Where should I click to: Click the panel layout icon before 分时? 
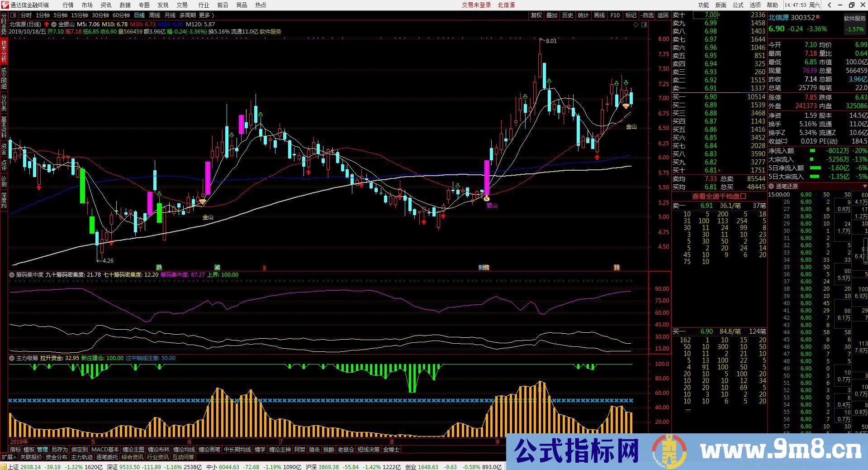coord(13,15)
